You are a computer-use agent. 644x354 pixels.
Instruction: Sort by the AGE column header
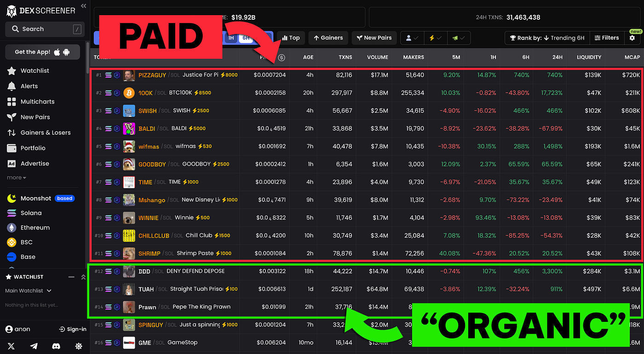[x=308, y=57]
